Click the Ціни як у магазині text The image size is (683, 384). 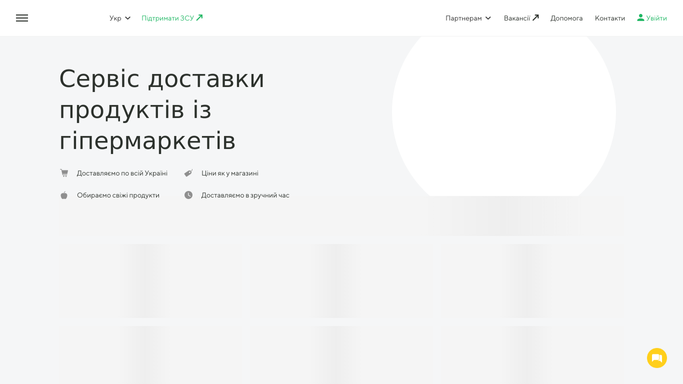pos(230,173)
